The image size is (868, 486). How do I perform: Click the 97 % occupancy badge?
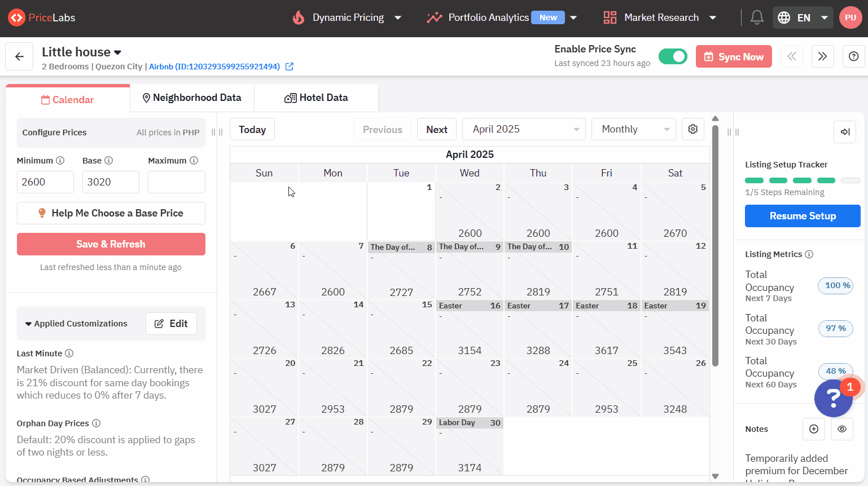click(x=836, y=329)
